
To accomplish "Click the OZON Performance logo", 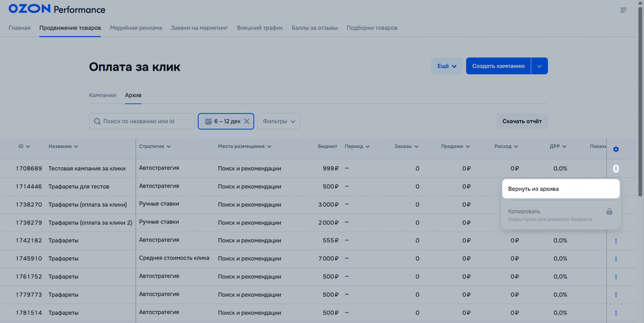I will click(x=57, y=9).
